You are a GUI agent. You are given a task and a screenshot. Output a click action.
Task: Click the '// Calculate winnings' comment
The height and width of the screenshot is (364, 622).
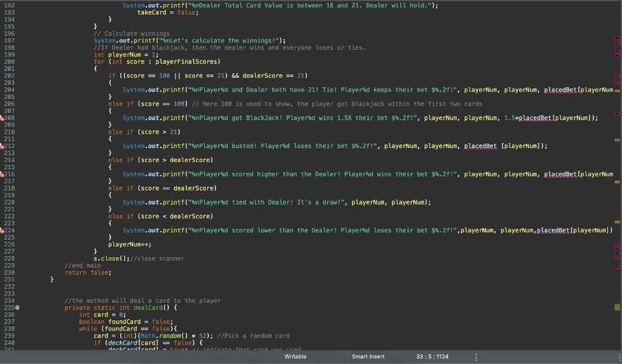[x=132, y=33]
